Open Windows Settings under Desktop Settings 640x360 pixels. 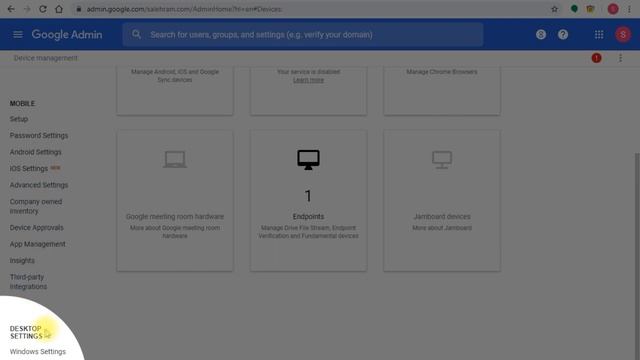coord(38,352)
